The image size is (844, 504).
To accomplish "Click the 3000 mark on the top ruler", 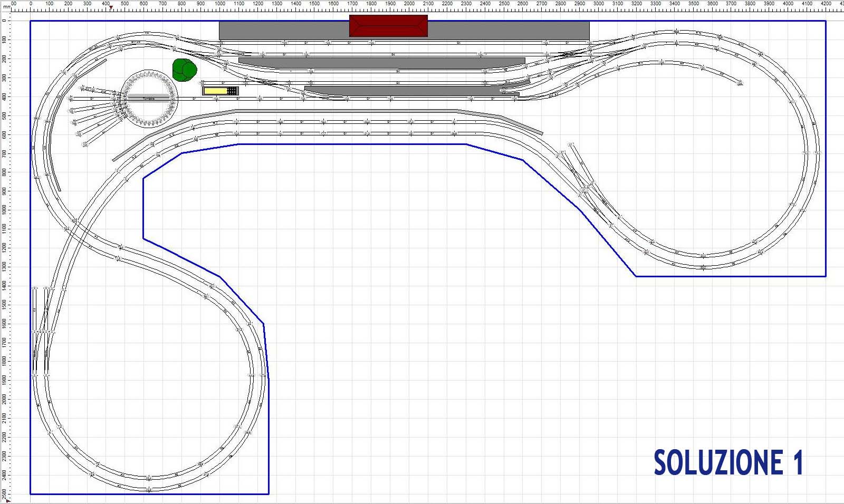I will 598,4.
